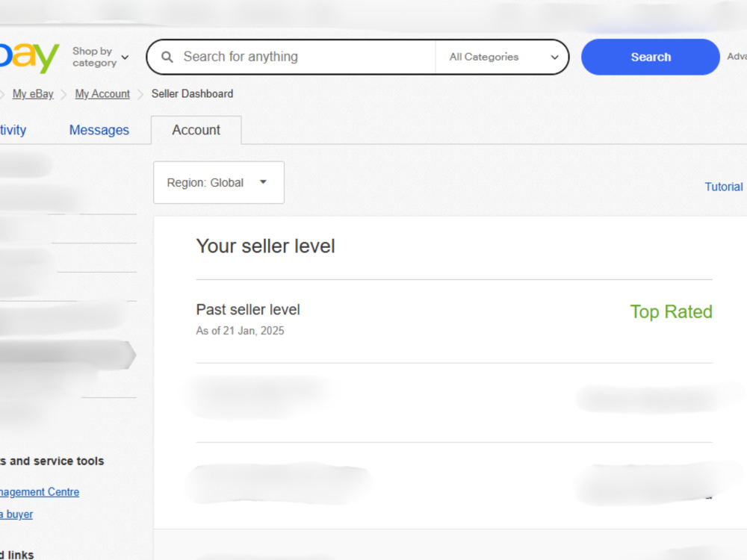Switch to the Messages tab
Screen dimensions: 747x560
[99, 130]
